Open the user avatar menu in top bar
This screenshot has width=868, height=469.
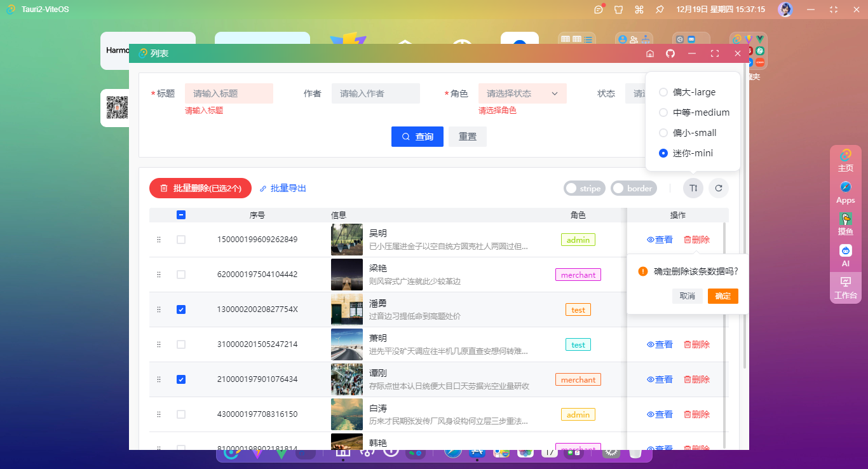click(785, 10)
